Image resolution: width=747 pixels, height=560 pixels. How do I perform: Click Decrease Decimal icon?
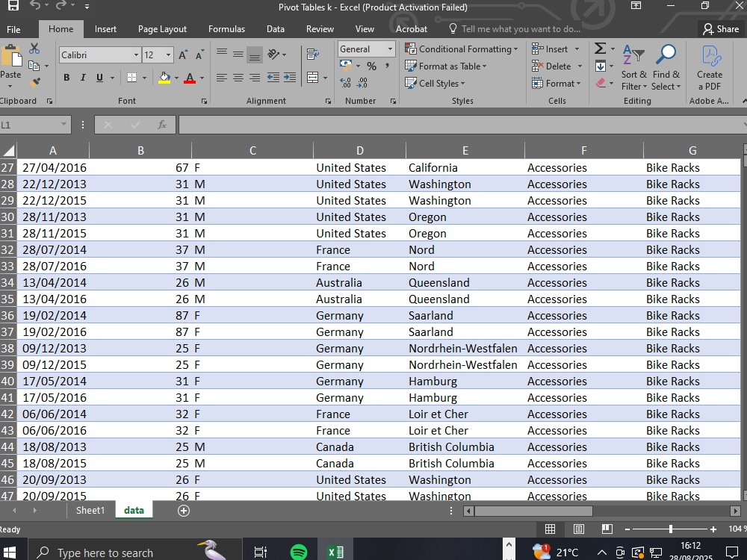(x=362, y=83)
